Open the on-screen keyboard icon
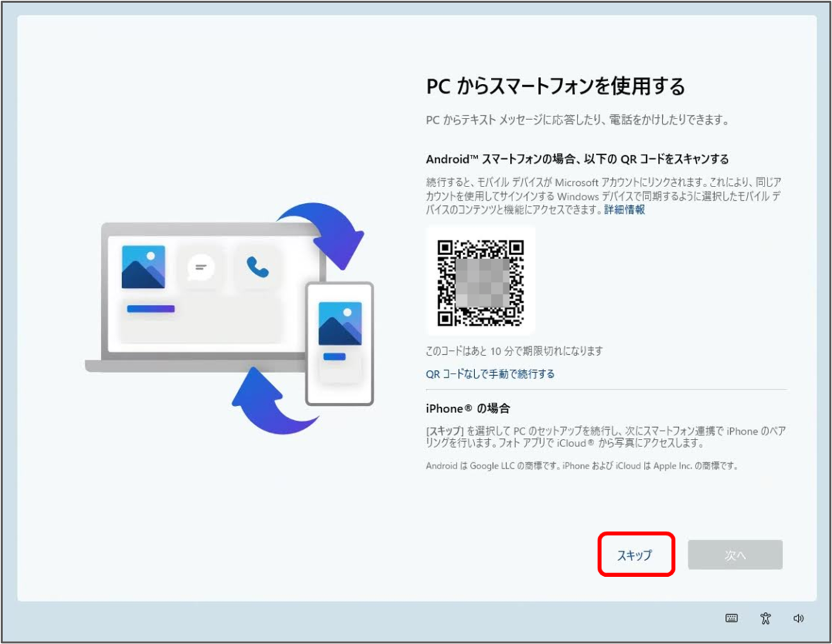This screenshot has height=644, width=832. click(x=731, y=617)
